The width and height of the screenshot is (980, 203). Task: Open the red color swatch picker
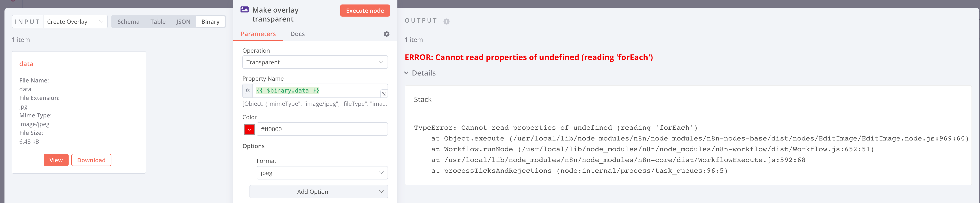click(249, 129)
